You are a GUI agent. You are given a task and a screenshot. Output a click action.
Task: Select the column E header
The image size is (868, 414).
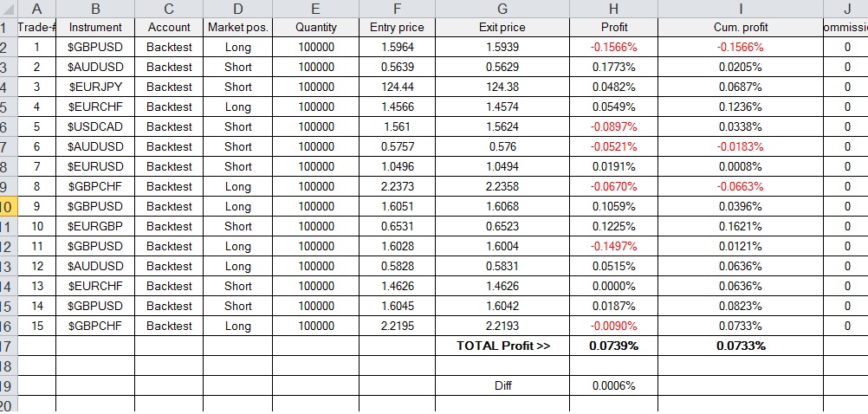point(315,9)
